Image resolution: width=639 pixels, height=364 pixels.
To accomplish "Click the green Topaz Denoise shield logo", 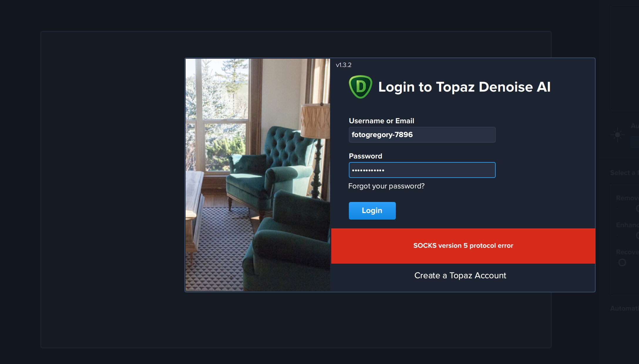I will [x=360, y=87].
